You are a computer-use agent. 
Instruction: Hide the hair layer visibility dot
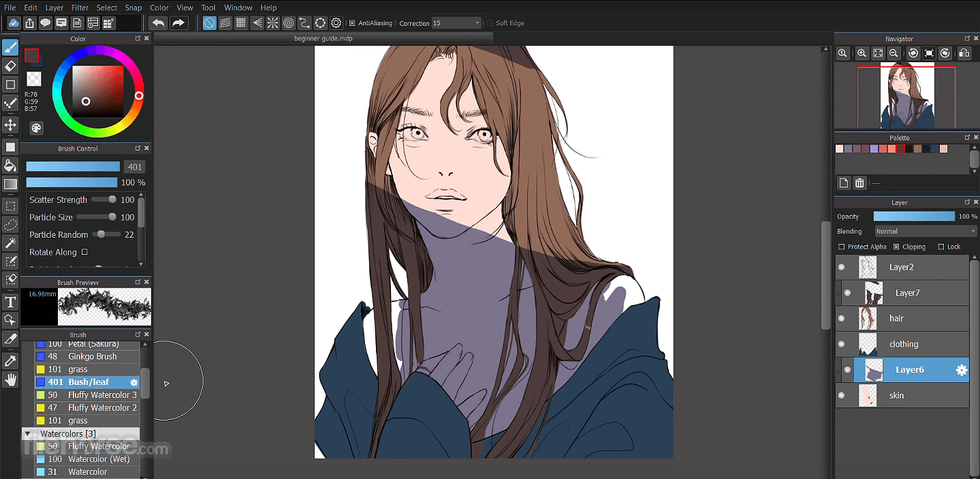[x=841, y=318]
